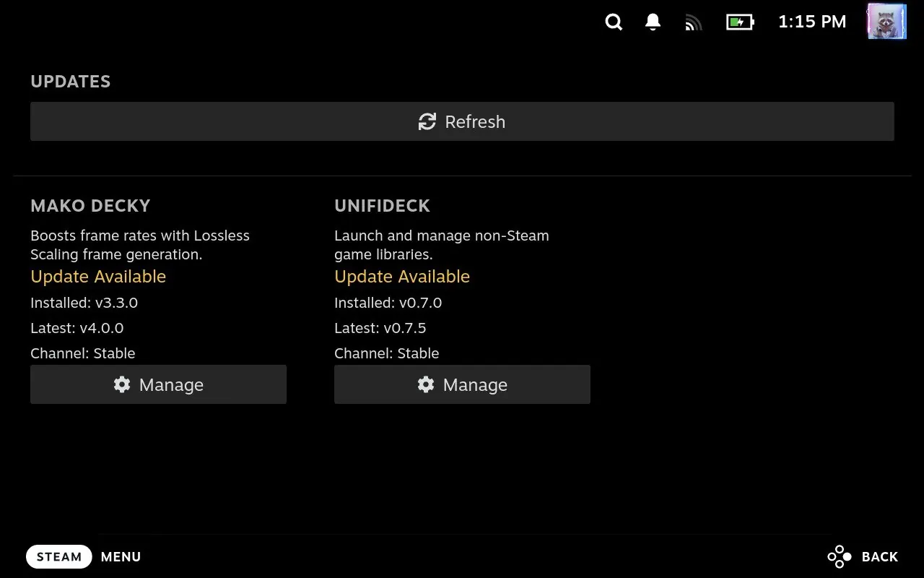Open the search magnifier icon
Image resolution: width=924 pixels, height=578 pixels.
pos(614,22)
